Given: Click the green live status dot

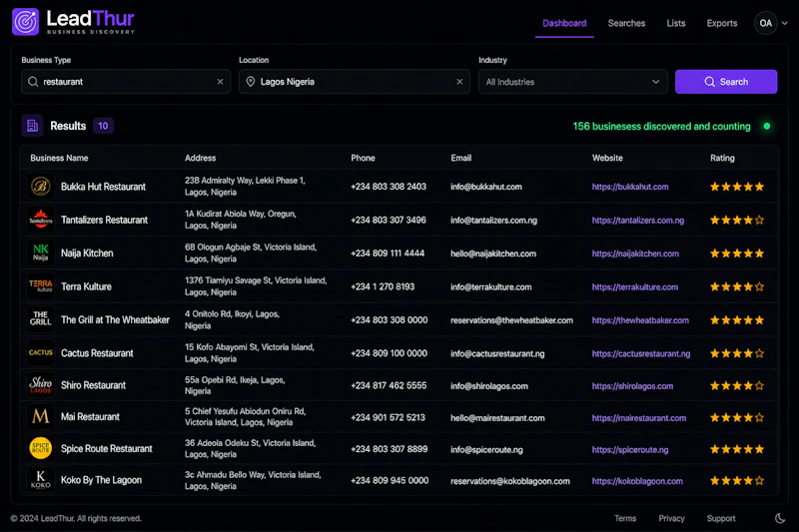Looking at the screenshot, I should tap(766, 126).
